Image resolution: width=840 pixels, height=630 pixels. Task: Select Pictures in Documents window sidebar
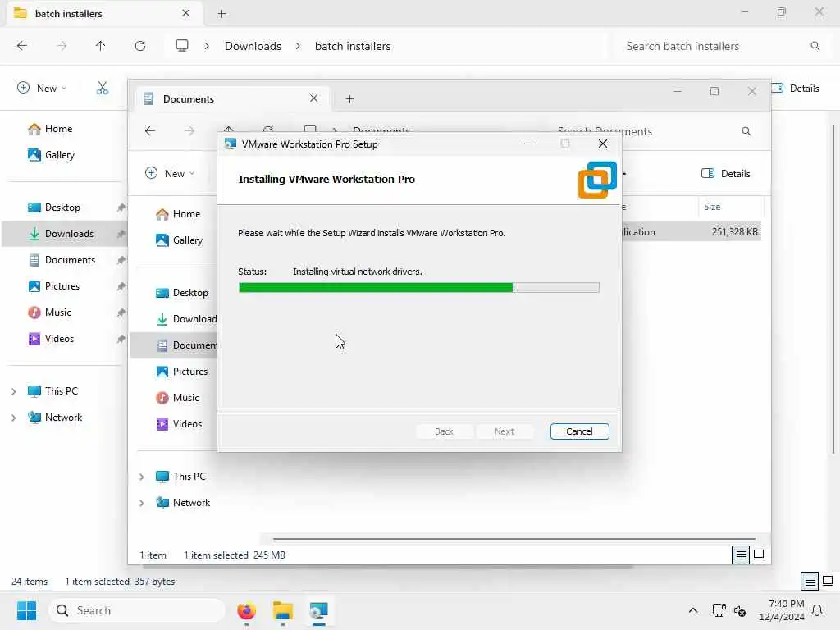[x=189, y=372]
